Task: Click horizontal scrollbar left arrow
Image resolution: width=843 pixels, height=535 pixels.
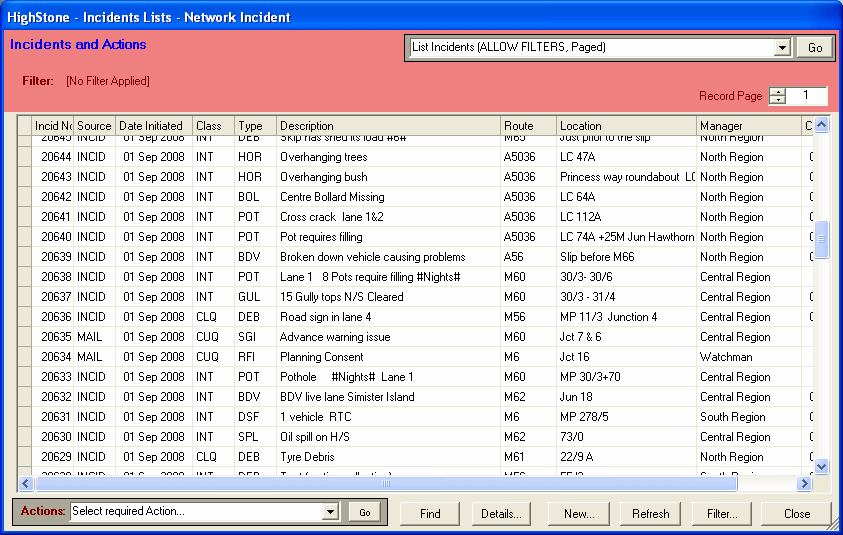Action: [26, 483]
